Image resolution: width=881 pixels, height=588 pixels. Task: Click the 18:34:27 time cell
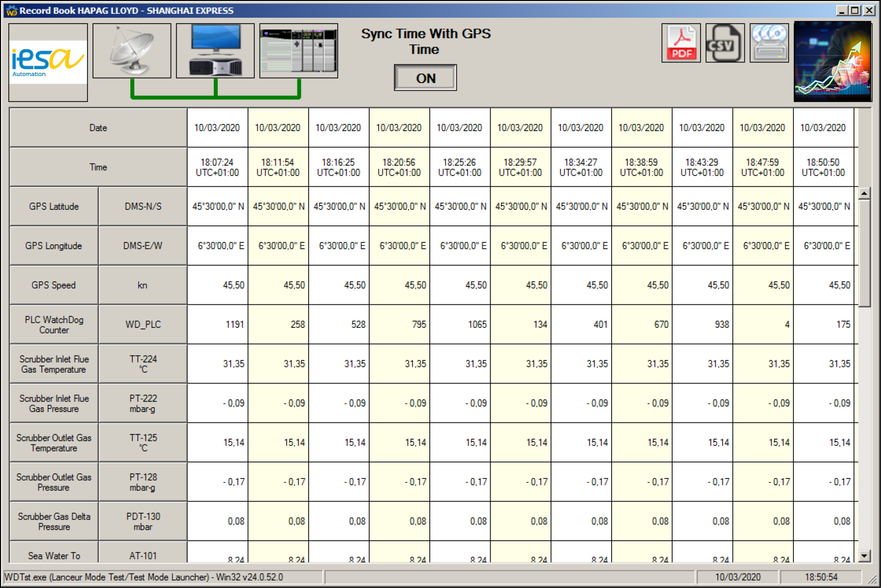point(581,167)
